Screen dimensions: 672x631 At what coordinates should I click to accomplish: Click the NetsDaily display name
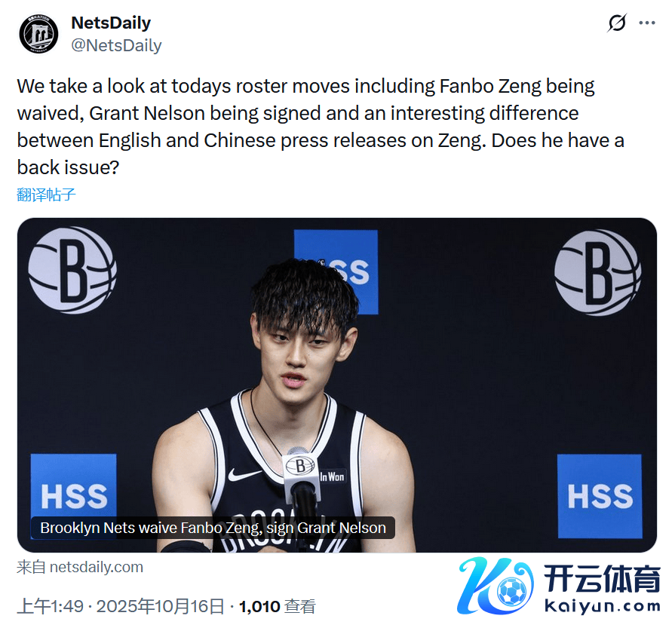(111, 23)
